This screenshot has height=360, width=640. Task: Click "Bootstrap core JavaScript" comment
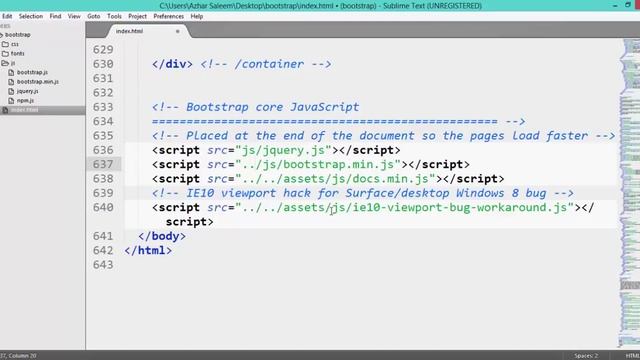273,107
